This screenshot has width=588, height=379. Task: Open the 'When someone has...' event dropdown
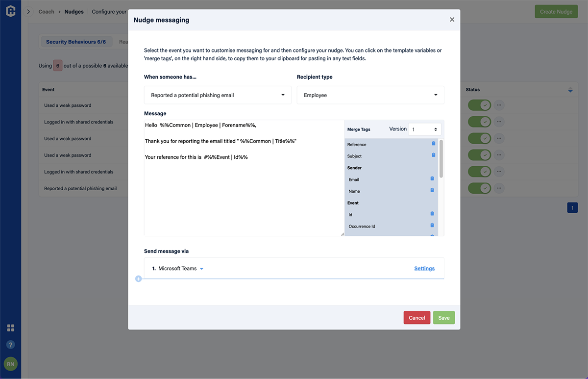pos(218,95)
